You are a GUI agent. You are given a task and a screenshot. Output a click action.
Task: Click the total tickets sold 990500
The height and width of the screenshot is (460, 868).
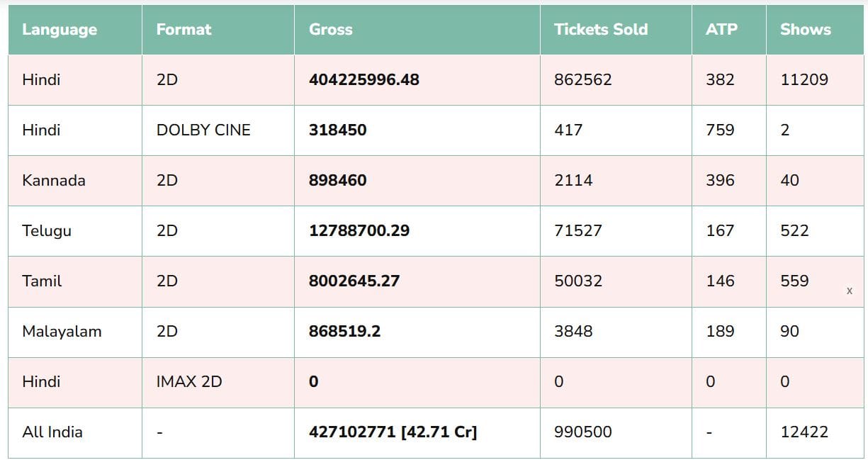[x=582, y=432]
